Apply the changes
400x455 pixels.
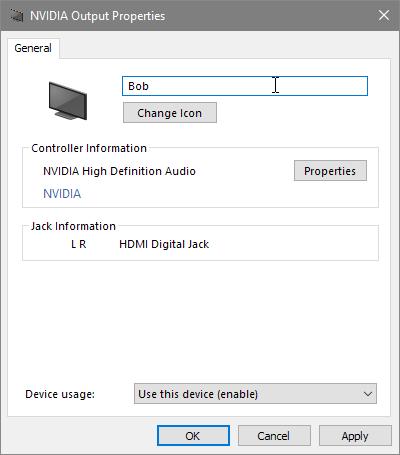(x=355, y=436)
